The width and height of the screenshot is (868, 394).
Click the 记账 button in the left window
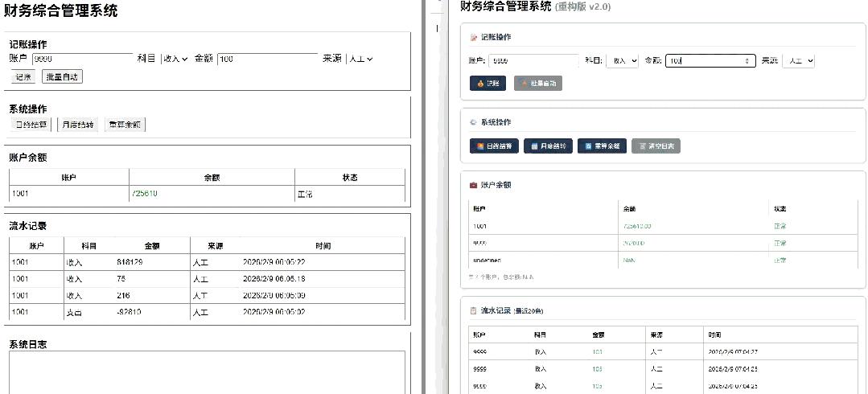(23, 77)
